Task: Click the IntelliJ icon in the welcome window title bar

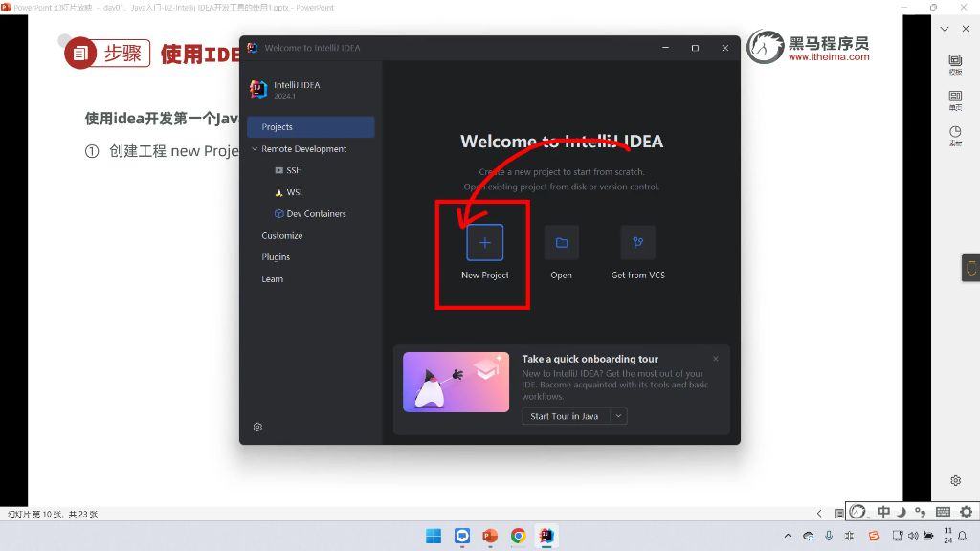Action: point(253,48)
